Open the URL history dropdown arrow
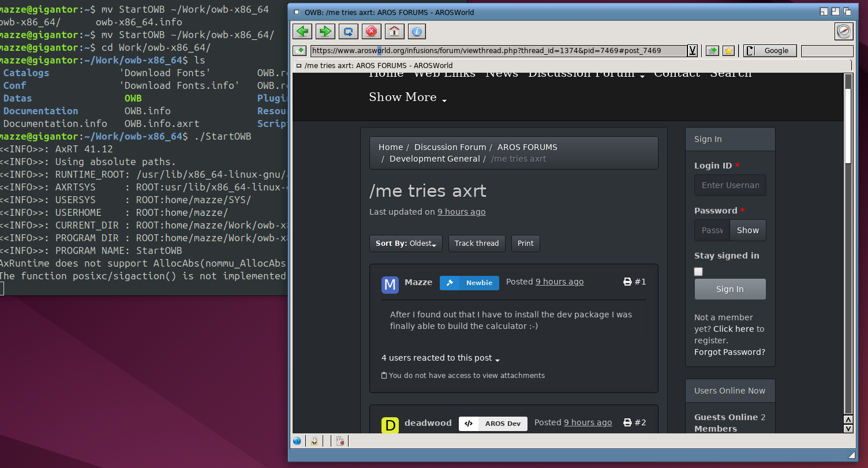This screenshot has width=868, height=468. click(692, 51)
